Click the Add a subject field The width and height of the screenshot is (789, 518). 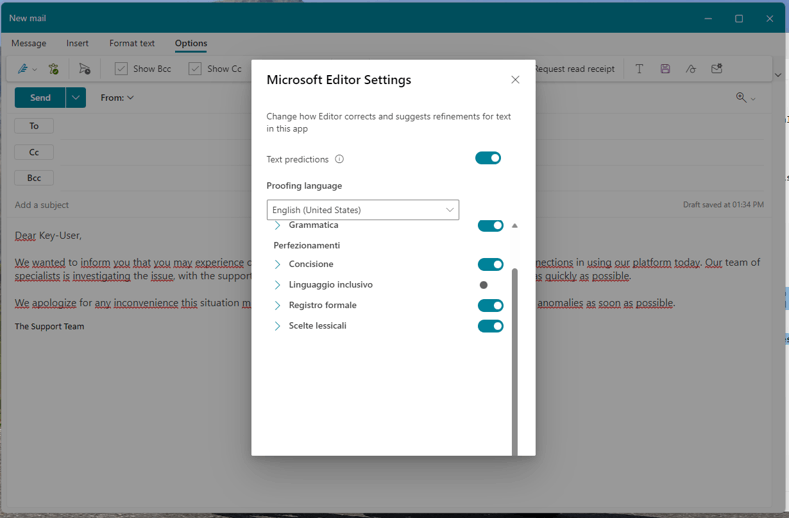click(x=42, y=205)
